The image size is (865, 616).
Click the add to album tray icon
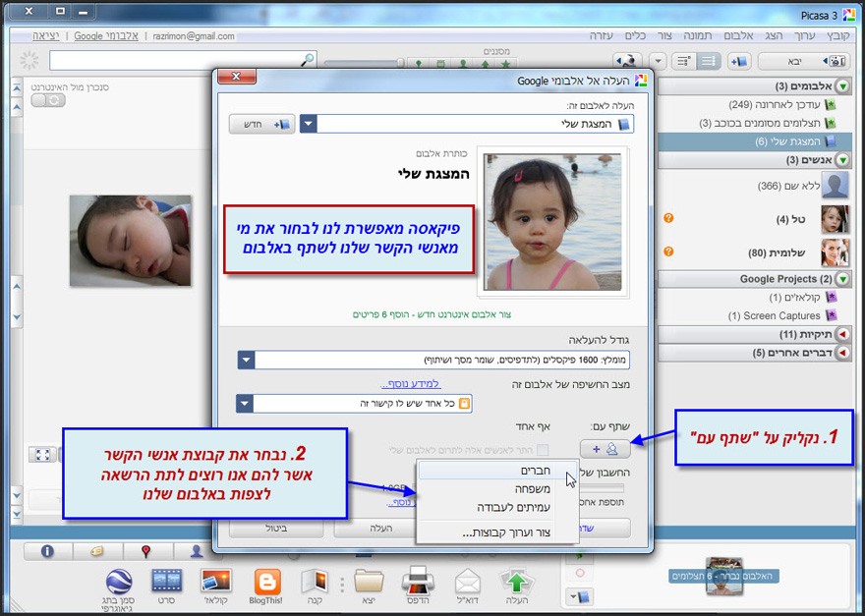(582, 595)
